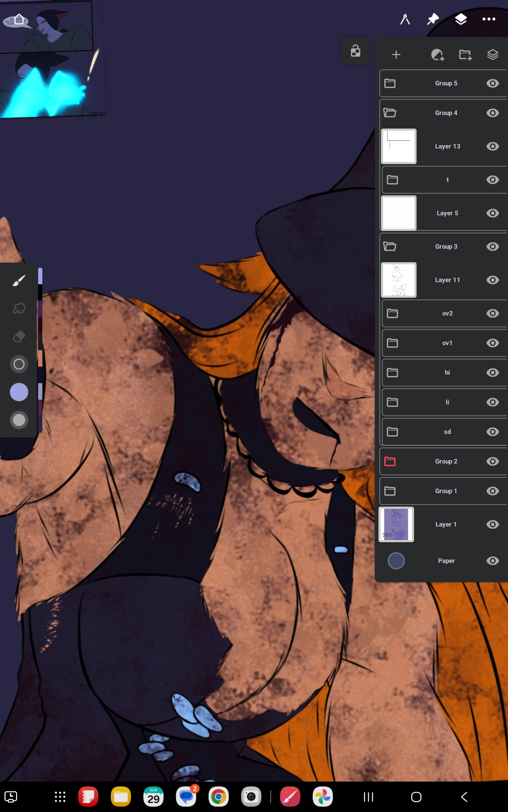Hide the Paper layer visibility
Viewport: 508px width, 812px height.
tap(492, 561)
